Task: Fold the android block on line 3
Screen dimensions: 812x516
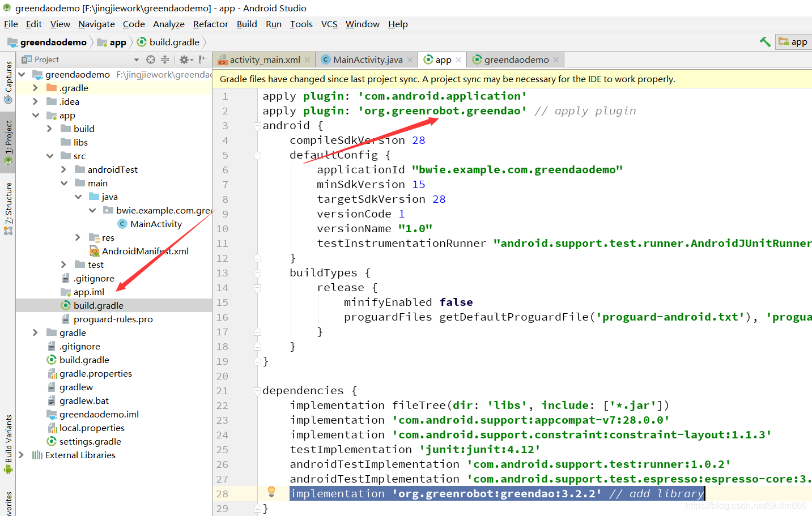Action: (x=257, y=126)
